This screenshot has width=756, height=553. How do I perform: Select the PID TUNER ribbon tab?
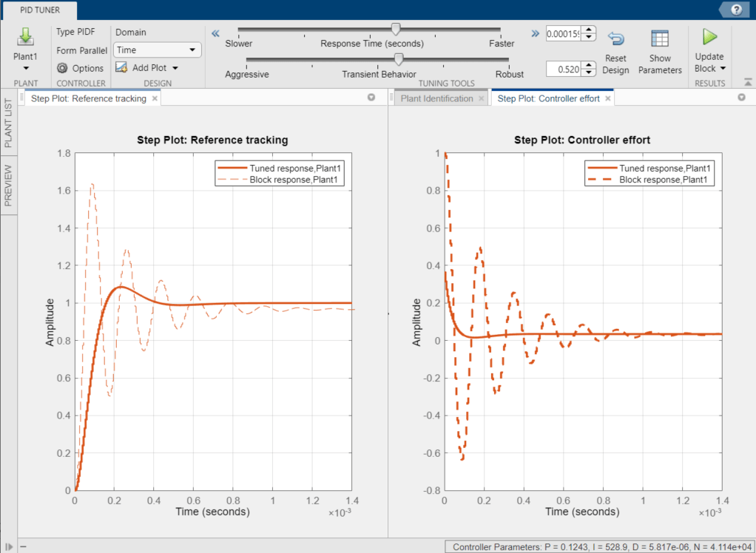40,10
